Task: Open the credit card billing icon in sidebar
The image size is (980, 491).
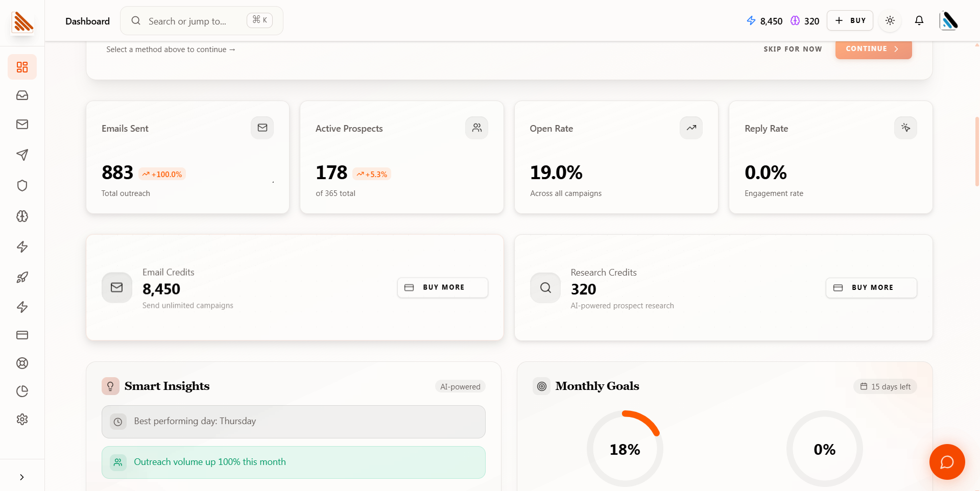Action: (x=22, y=335)
